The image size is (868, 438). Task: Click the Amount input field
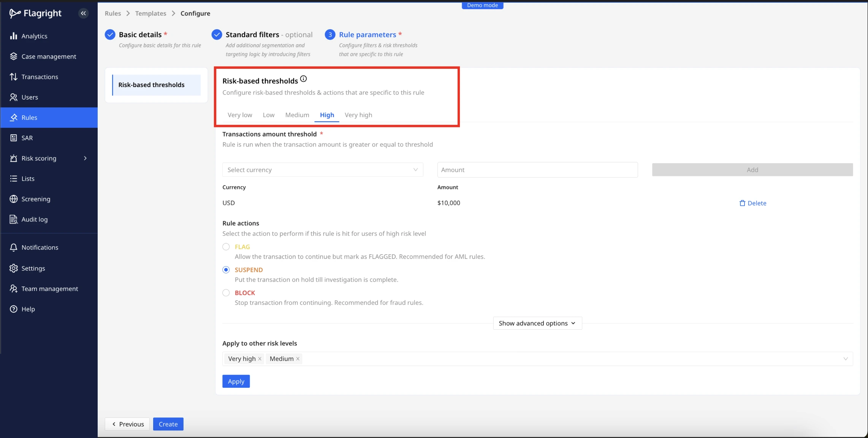tap(537, 170)
